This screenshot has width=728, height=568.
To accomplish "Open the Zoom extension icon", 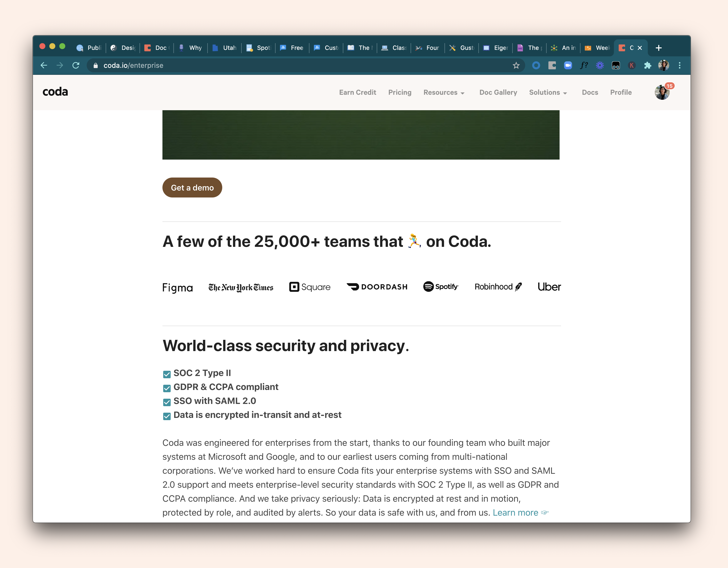I will [568, 65].
